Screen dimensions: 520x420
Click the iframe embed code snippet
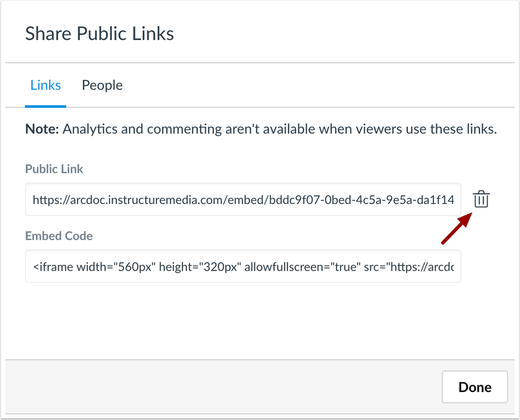tap(243, 266)
